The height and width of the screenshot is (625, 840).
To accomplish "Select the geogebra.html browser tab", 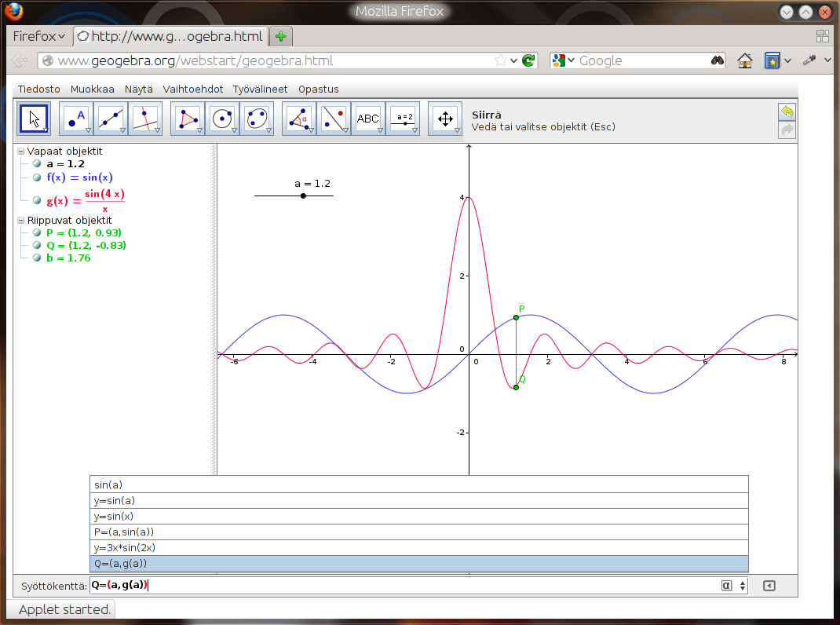I will tap(171, 36).
